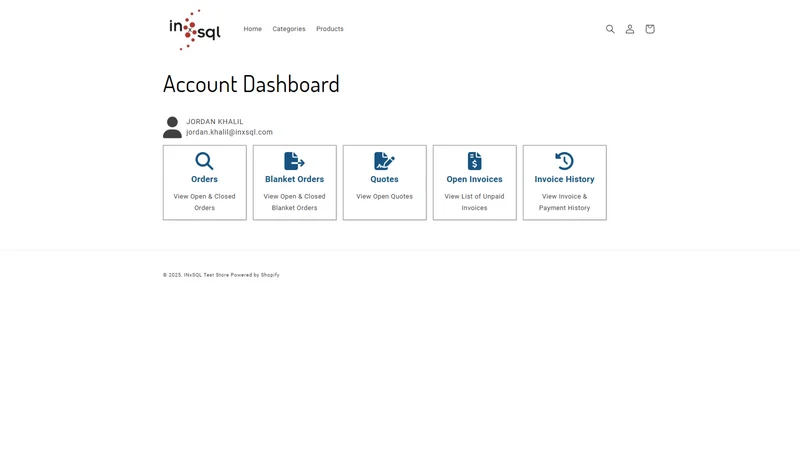Open the search magnifier icon in header
The height and width of the screenshot is (450, 800).
pyautogui.click(x=610, y=29)
